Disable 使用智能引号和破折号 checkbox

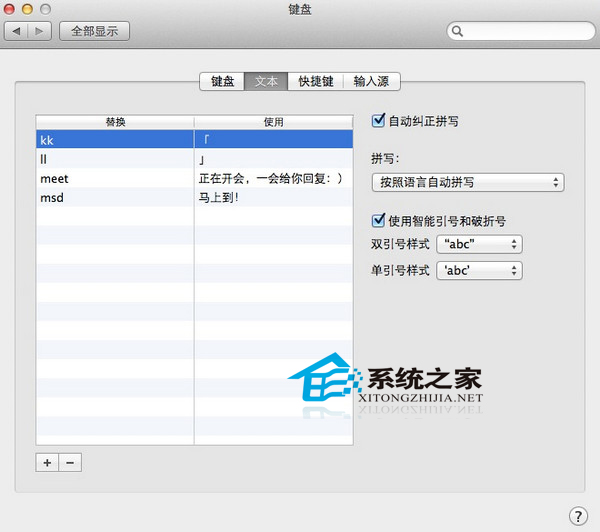point(378,220)
